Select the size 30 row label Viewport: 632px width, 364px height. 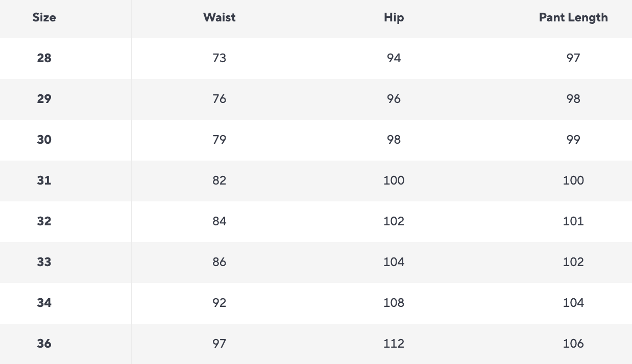(x=44, y=140)
